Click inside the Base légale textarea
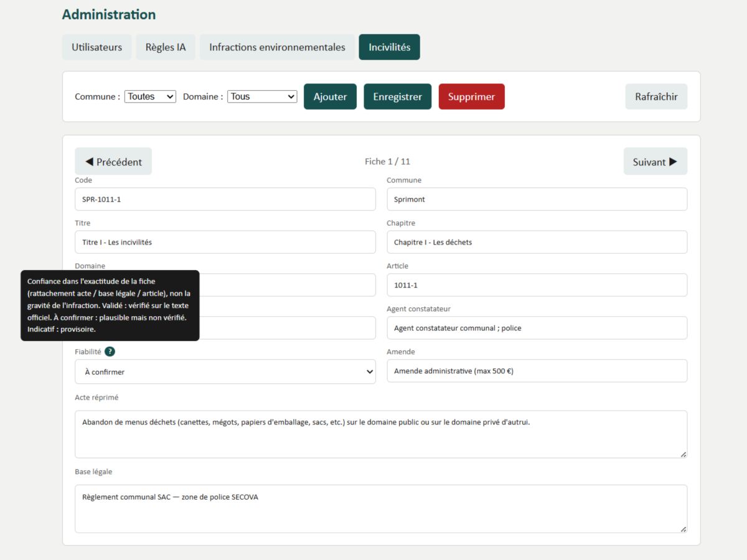The image size is (747, 560). point(381,509)
